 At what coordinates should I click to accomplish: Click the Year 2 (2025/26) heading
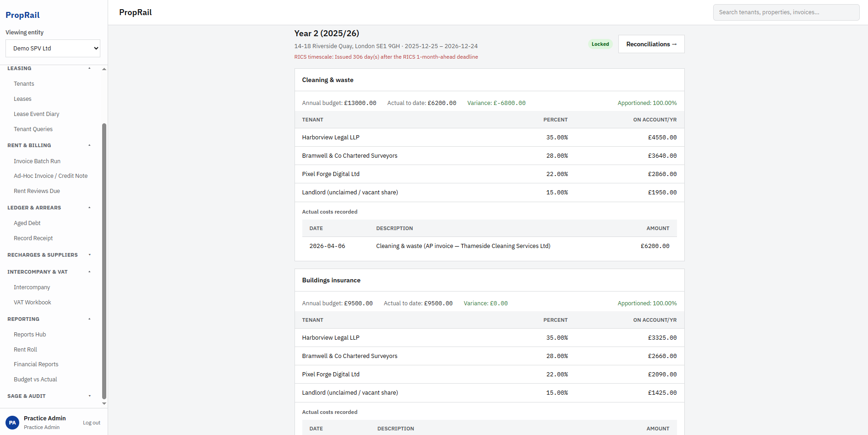(x=327, y=33)
